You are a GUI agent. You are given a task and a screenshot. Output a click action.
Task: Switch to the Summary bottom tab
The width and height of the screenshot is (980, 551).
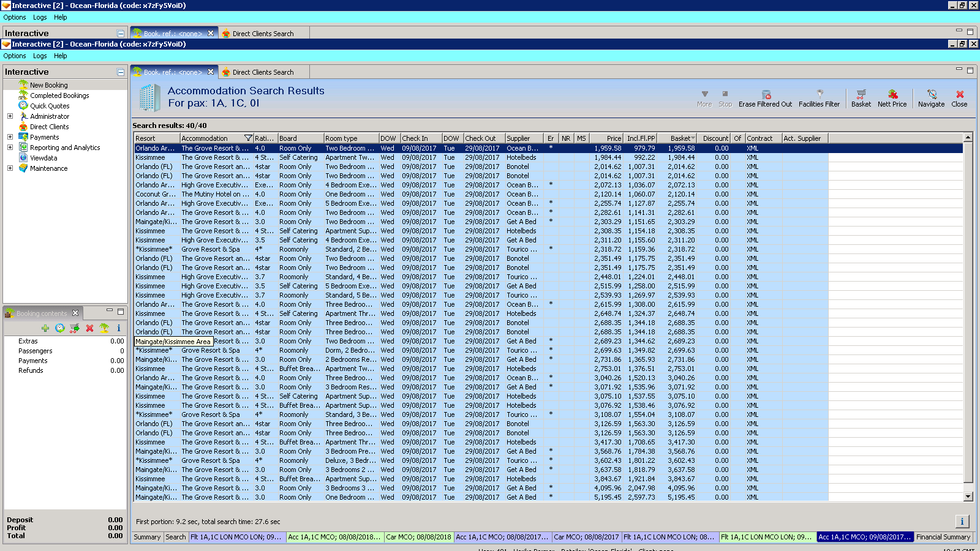147,537
